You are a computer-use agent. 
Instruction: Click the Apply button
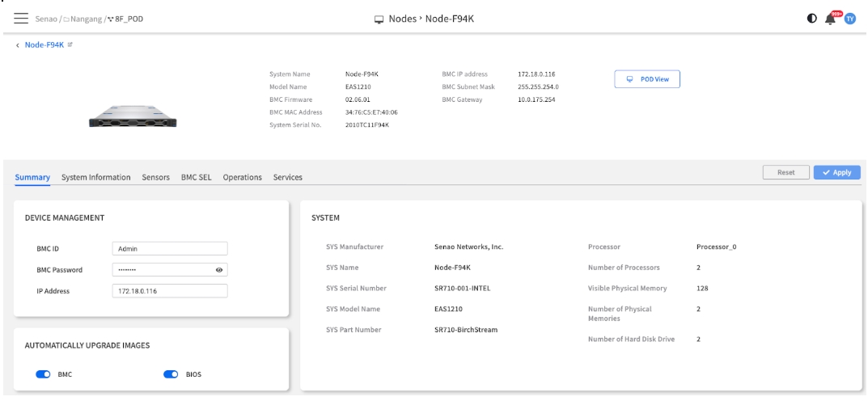coord(836,172)
